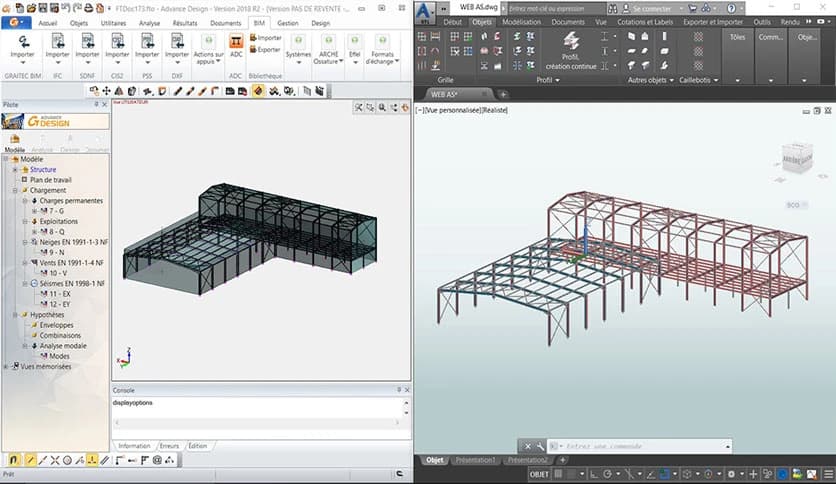Select Modes under Analyse modale
This screenshot has height=484, width=836.
point(59,356)
